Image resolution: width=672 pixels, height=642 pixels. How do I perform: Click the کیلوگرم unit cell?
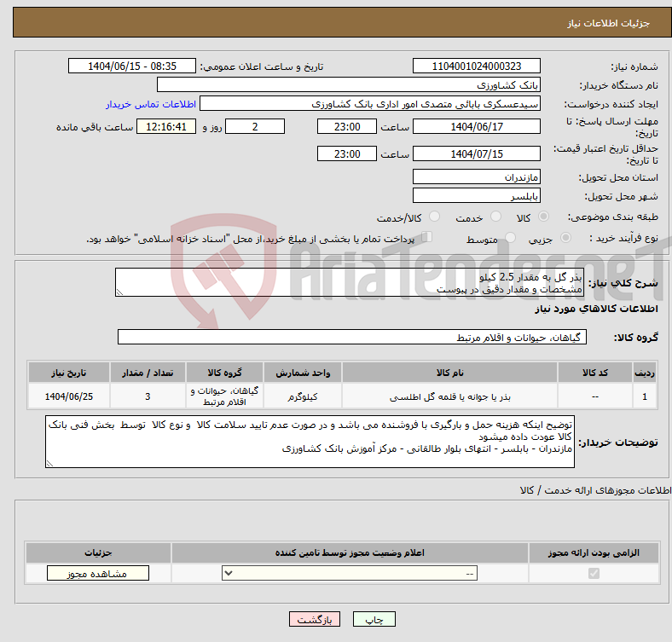click(303, 396)
